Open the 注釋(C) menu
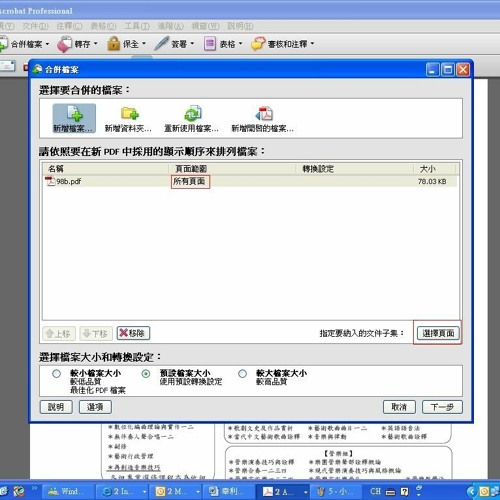Image resolution: width=500 pixels, height=500 pixels. pos(69,26)
